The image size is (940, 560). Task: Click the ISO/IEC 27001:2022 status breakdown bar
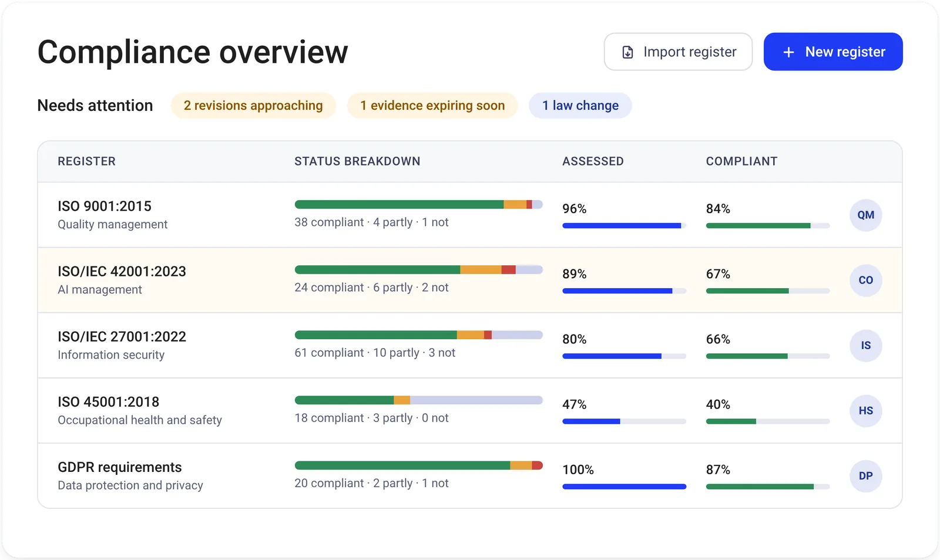(x=418, y=335)
